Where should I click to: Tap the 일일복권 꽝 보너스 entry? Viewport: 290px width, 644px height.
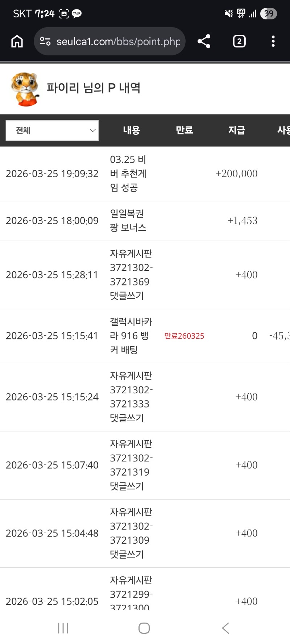128,221
